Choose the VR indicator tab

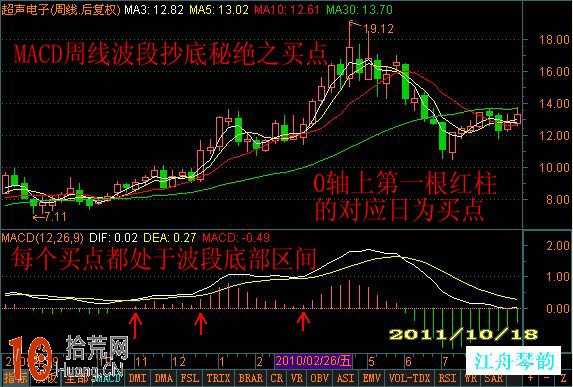(296, 378)
